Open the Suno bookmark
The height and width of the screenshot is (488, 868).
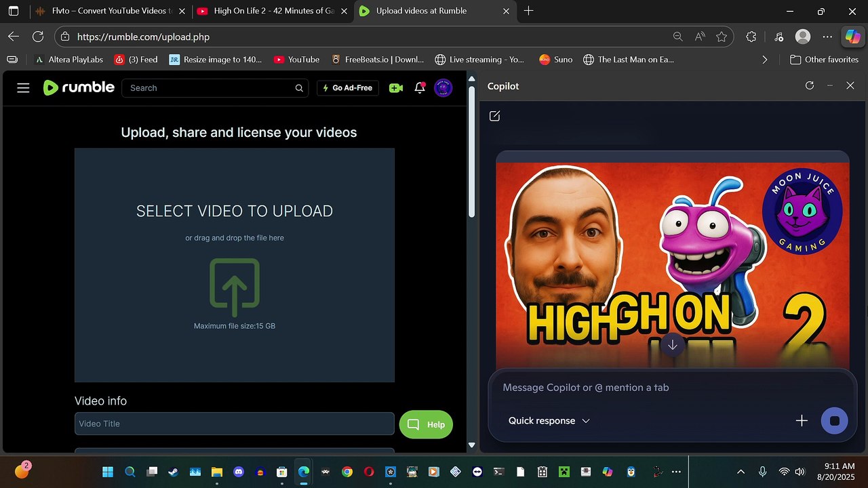pos(555,60)
